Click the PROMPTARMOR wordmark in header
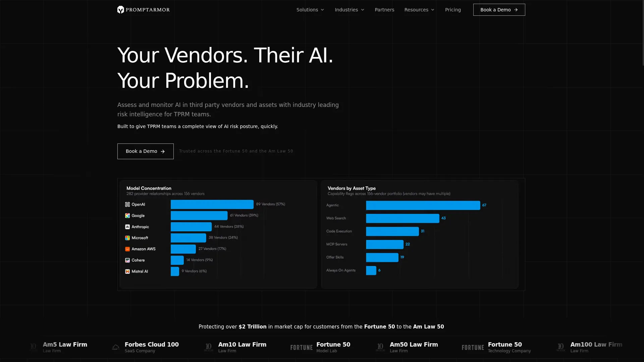 point(148,10)
